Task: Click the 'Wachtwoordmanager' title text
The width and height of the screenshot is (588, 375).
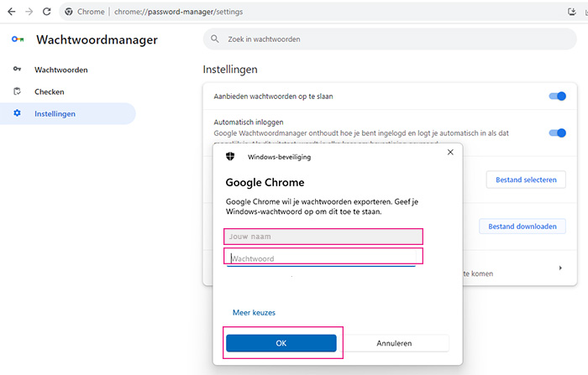Action: pyautogui.click(x=97, y=39)
